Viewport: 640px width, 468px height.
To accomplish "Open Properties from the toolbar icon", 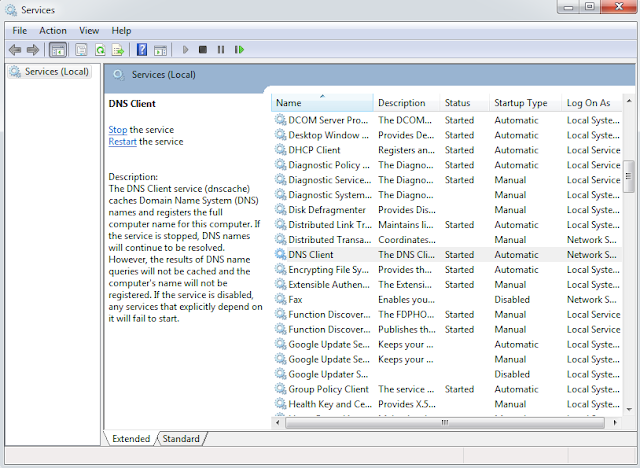I will [x=81, y=50].
